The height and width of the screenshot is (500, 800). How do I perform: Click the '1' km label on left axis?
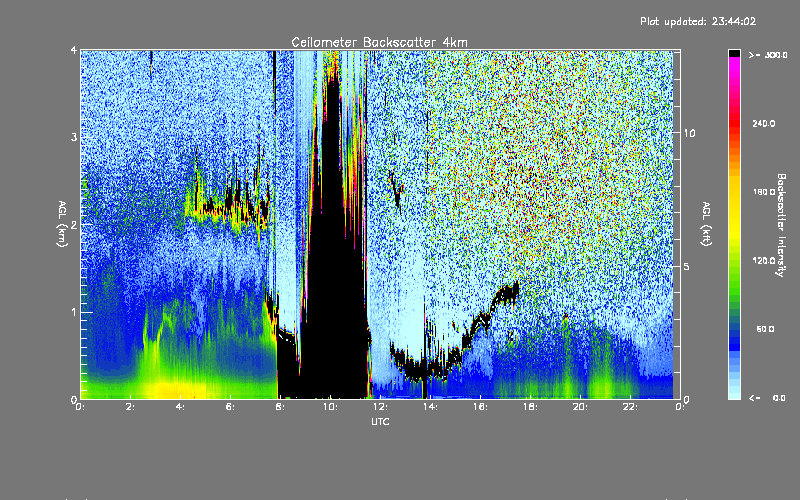click(x=74, y=312)
